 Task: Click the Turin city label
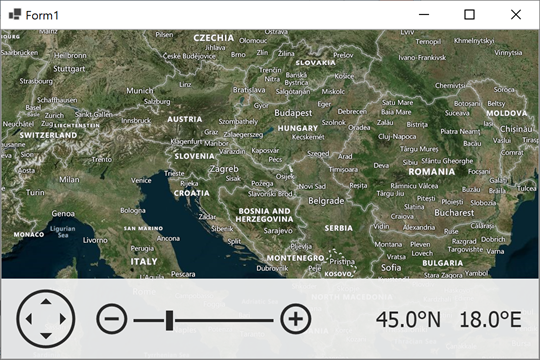click(35, 193)
